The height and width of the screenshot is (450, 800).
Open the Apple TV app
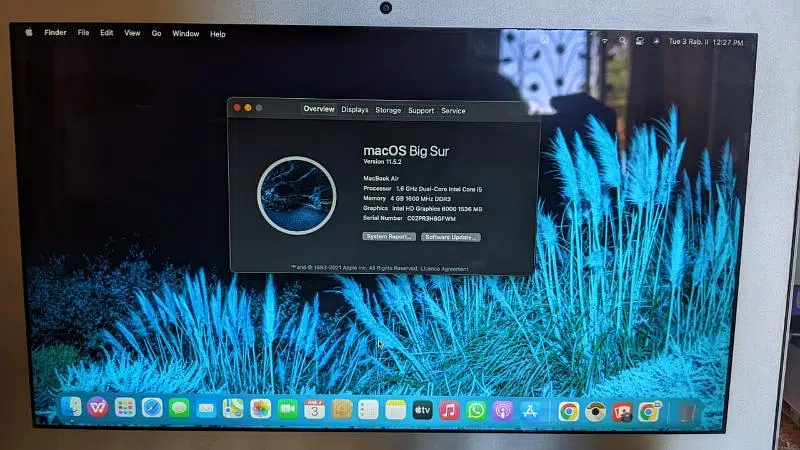tap(422, 410)
